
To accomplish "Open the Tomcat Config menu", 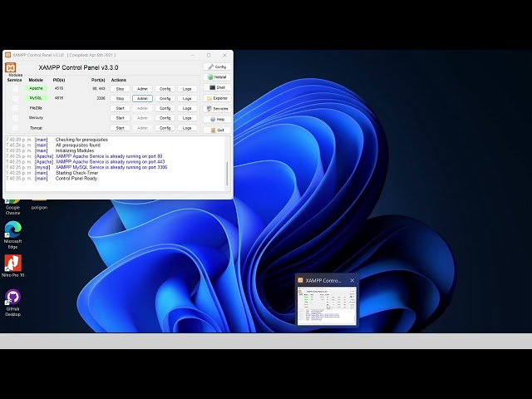I will pyautogui.click(x=165, y=128).
